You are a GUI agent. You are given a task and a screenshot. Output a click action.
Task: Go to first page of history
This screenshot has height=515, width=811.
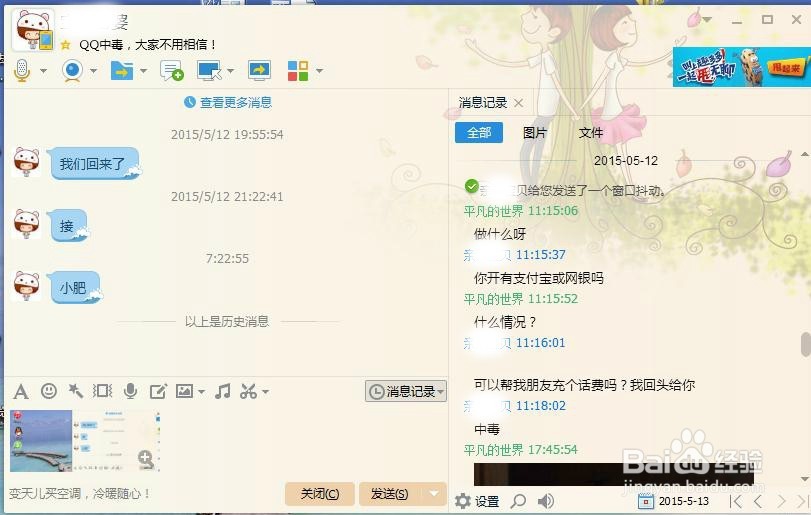735,501
